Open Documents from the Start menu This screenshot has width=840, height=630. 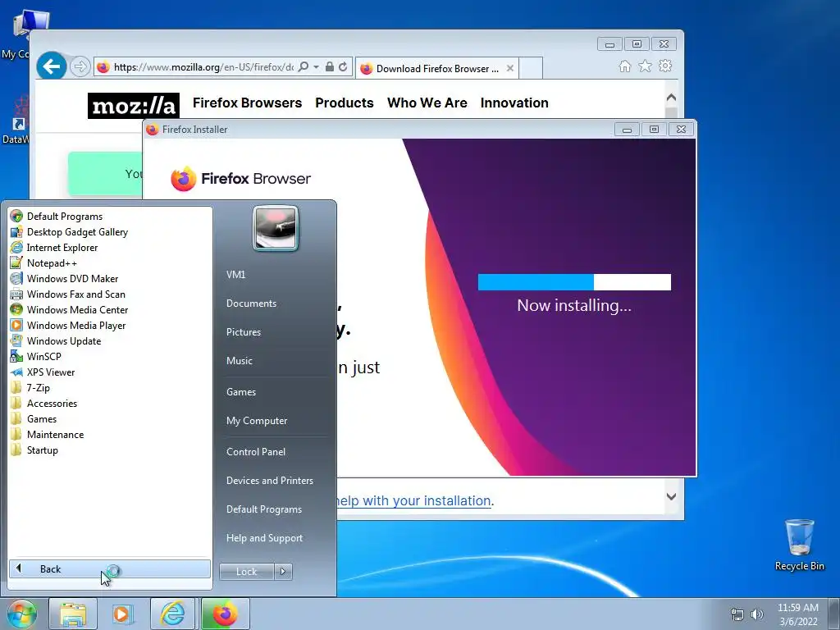coord(251,304)
